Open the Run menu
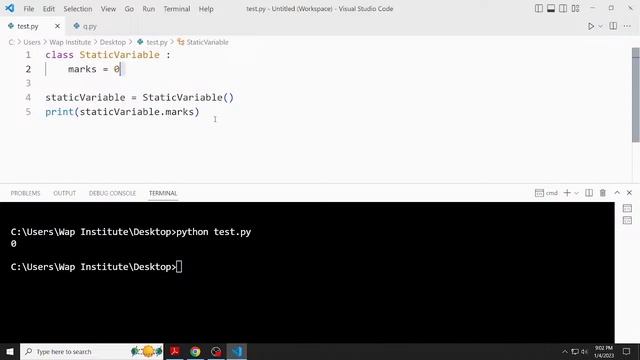The width and height of the screenshot is (640, 360). point(149,9)
